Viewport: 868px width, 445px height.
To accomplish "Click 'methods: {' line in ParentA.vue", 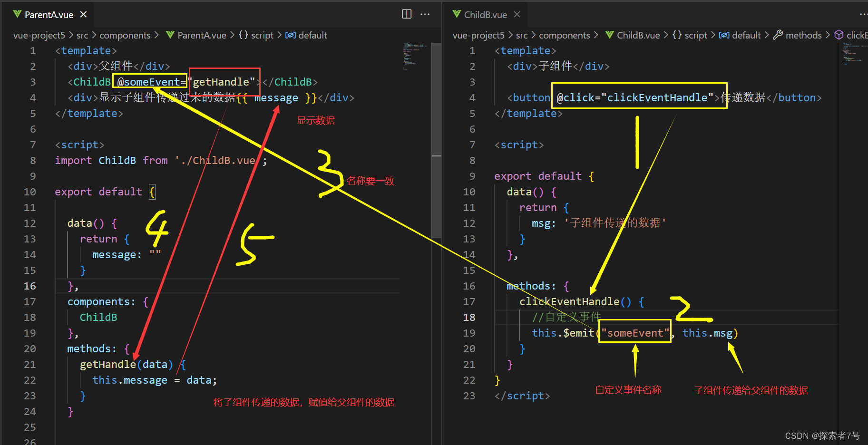I will click(x=98, y=348).
